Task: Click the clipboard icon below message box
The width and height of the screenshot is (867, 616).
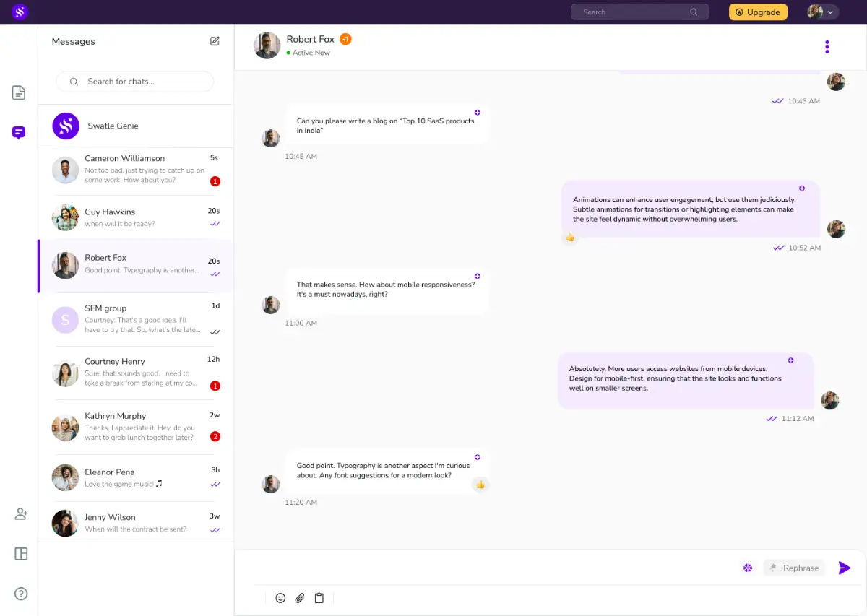Action: pyautogui.click(x=319, y=598)
